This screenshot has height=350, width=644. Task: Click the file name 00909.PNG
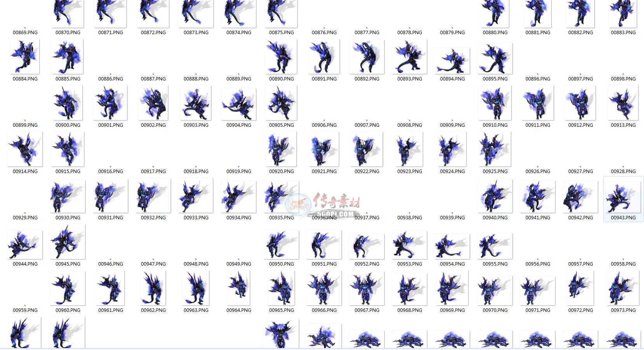point(453,125)
